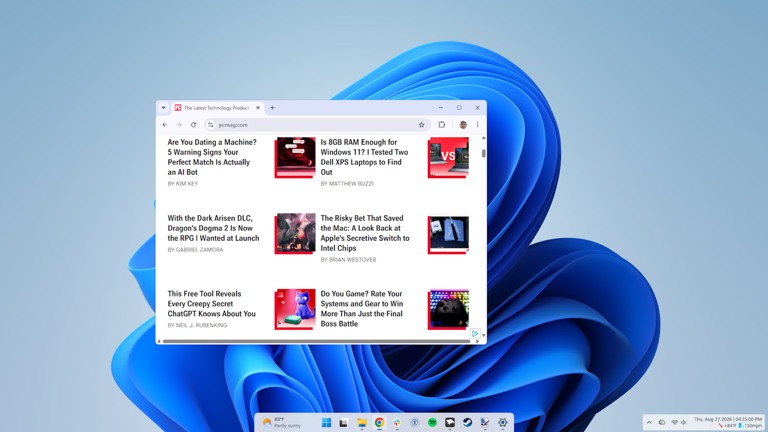This screenshot has height=432, width=768.
Task: Click the horizontal scrollbar at bottom
Action: click(x=316, y=341)
